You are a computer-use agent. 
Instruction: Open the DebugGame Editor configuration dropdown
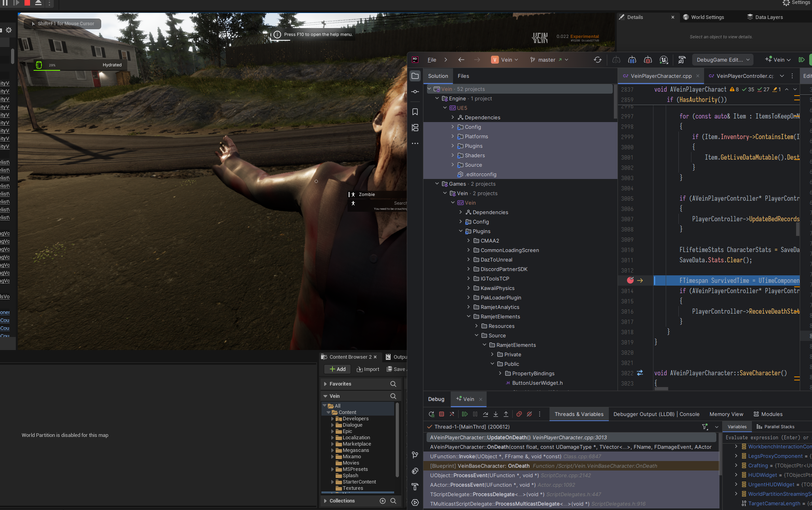[x=723, y=60]
